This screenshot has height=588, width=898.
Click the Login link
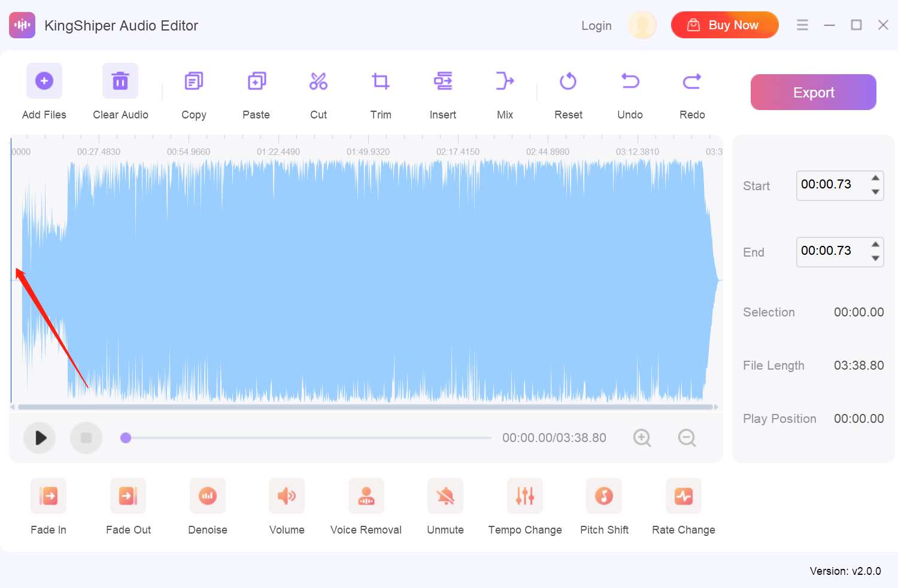[596, 26]
